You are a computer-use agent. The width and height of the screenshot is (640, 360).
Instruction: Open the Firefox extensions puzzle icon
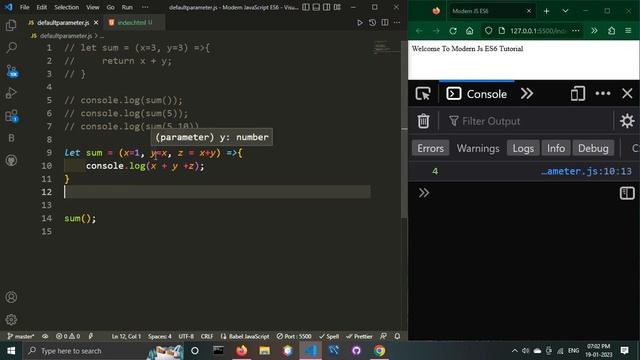coord(611,31)
